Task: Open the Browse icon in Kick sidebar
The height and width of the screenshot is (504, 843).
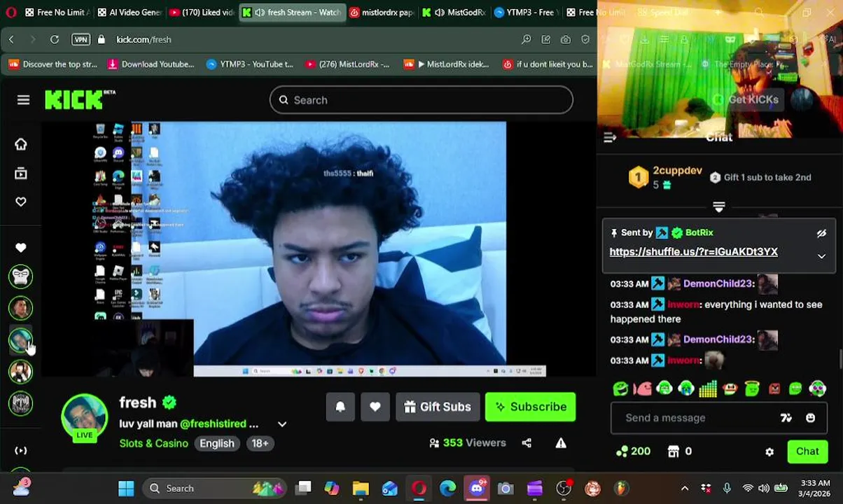Action: [x=21, y=173]
